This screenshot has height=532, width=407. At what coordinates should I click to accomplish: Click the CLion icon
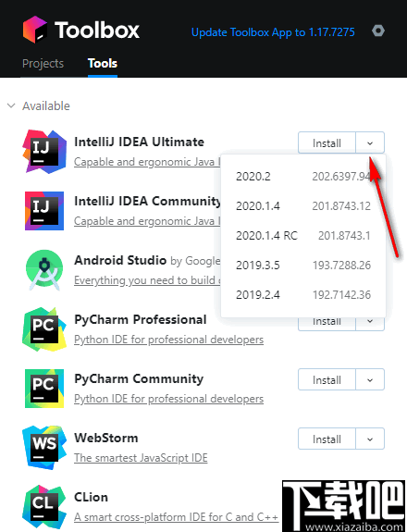coord(44,507)
